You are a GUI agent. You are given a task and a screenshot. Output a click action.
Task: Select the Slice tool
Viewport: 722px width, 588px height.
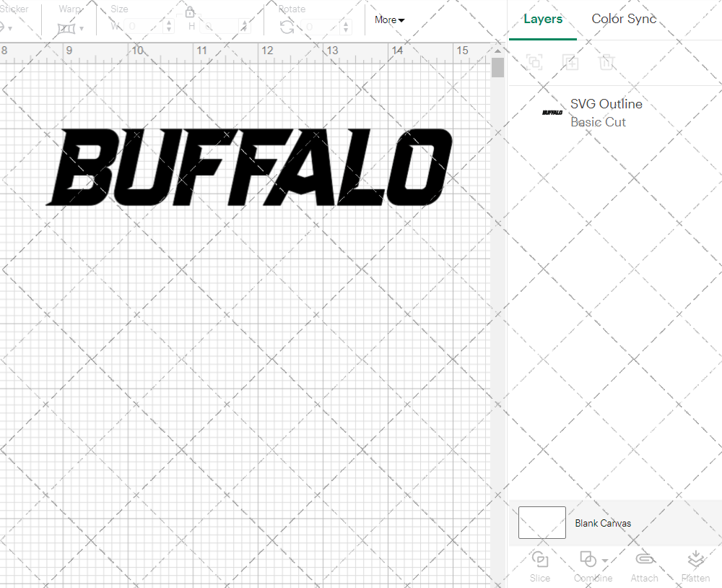coord(540,566)
